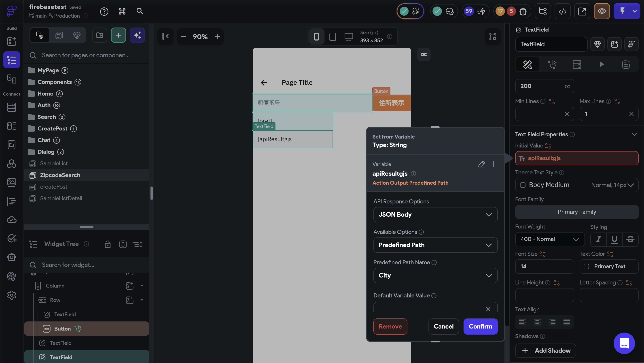Select the ZipcodeSearch page in list

60,175
